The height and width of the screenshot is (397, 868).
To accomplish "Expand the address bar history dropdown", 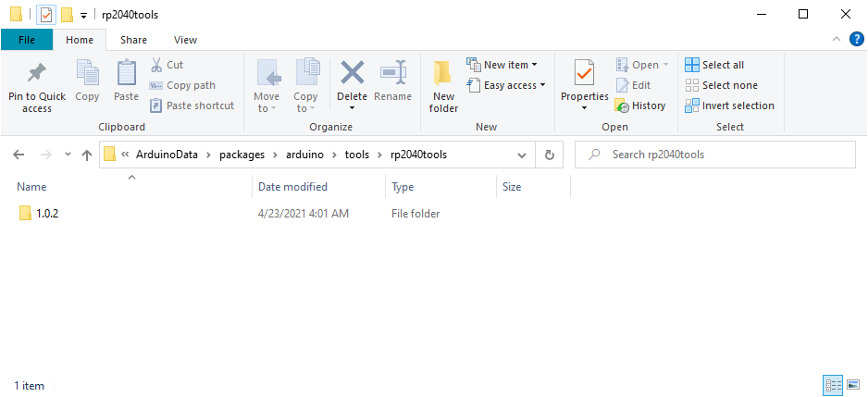I will [x=522, y=155].
